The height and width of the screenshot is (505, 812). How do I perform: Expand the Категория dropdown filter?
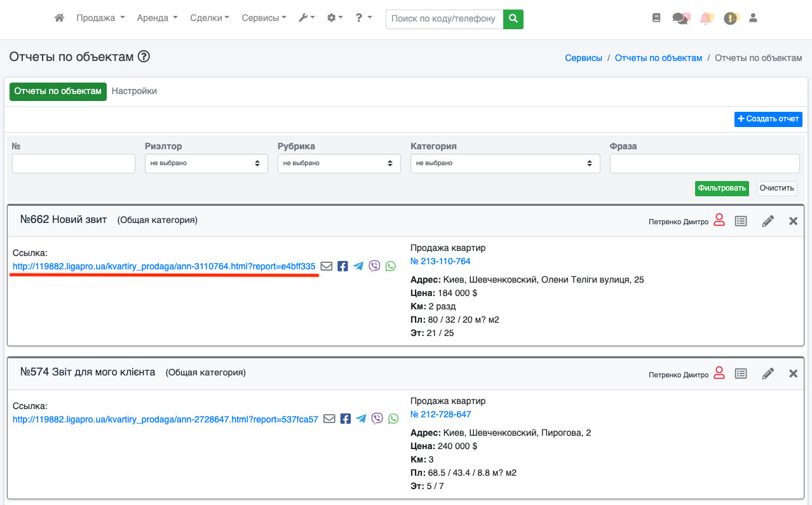(x=505, y=163)
